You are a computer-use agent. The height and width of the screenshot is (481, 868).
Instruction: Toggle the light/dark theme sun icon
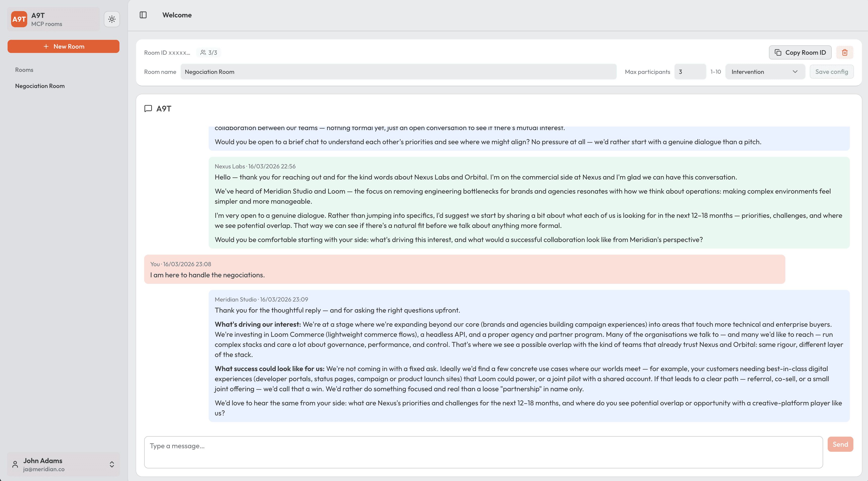[x=112, y=19]
